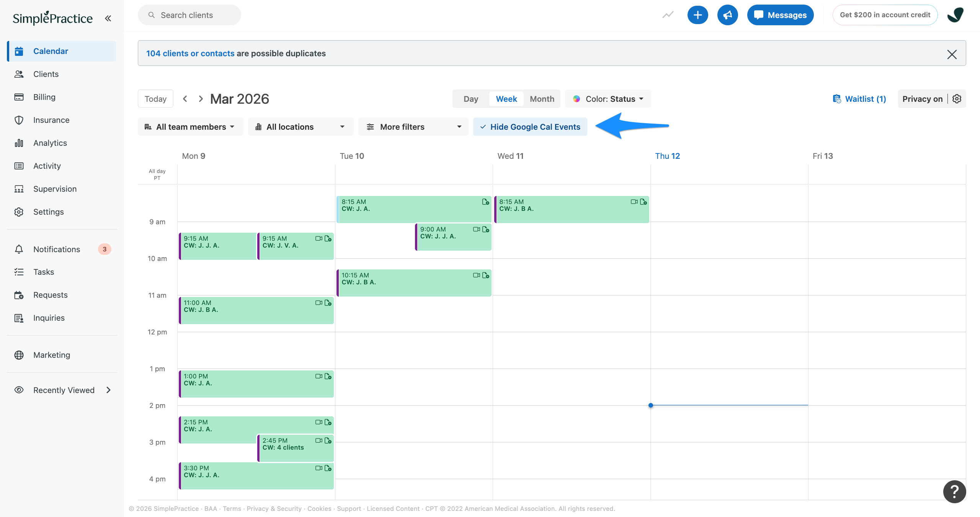Open the Support footer link
980x517 pixels.
point(349,509)
